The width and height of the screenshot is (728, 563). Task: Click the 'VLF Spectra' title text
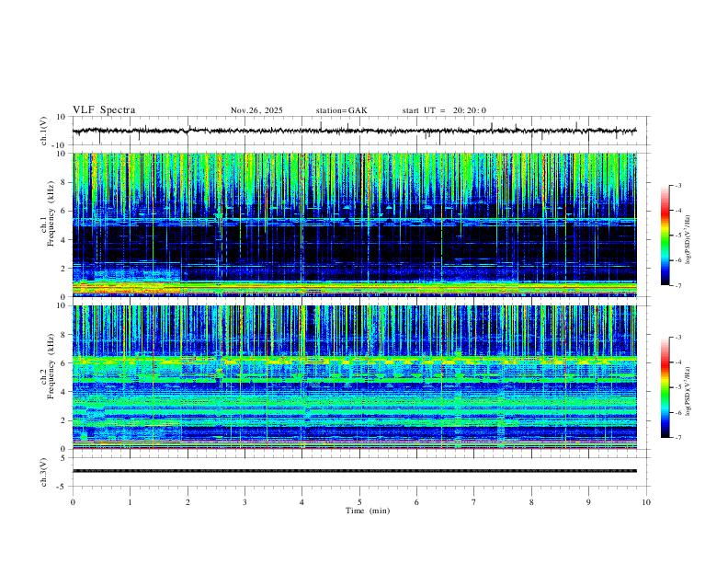click(x=104, y=109)
